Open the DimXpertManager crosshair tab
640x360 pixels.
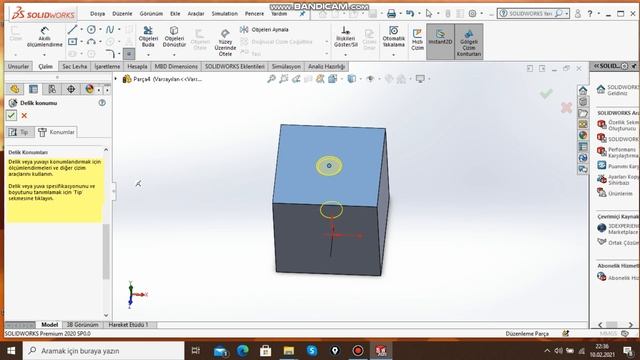click(x=71, y=89)
